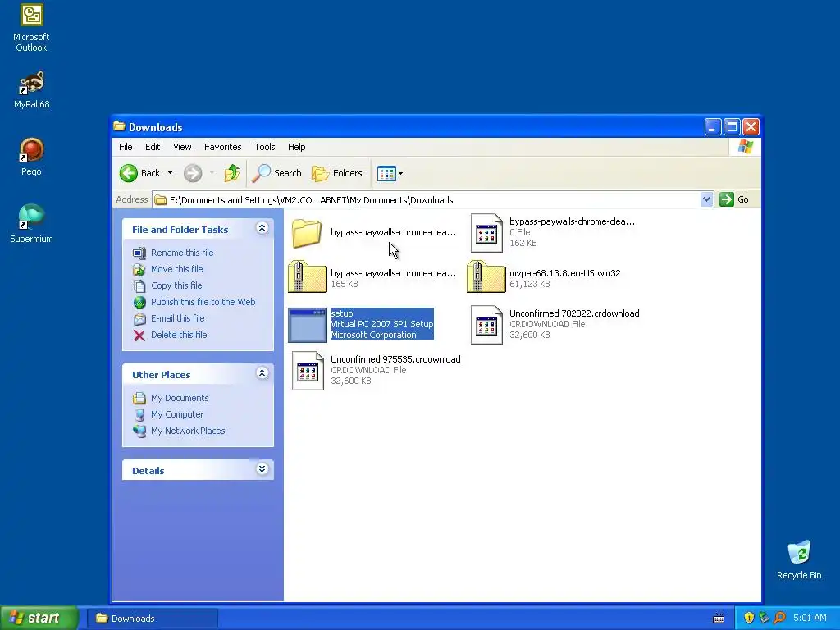Open the Tools menu

[x=265, y=147]
